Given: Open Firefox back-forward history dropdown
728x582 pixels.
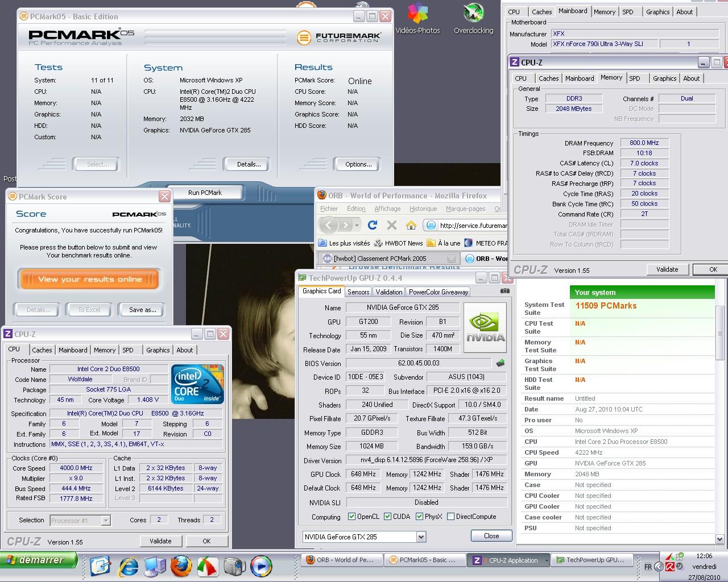Looking at the screenshot, I should point(357,225).
